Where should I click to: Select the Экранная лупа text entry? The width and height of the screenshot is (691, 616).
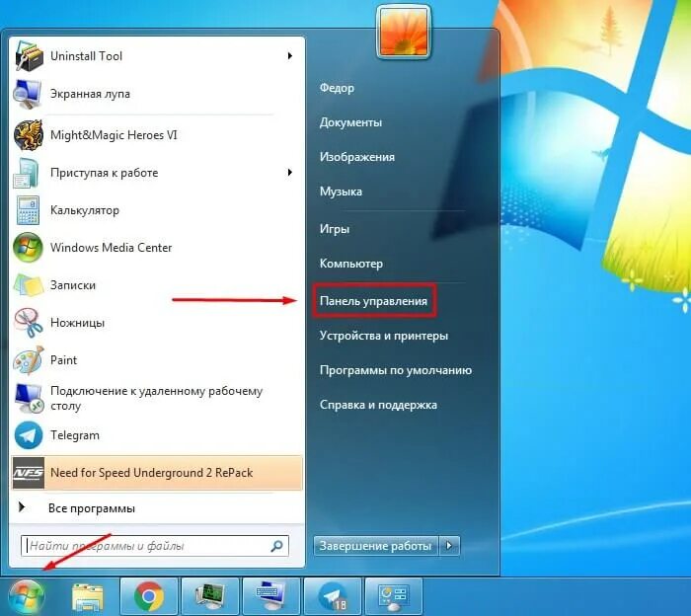[x=90, y=94]
